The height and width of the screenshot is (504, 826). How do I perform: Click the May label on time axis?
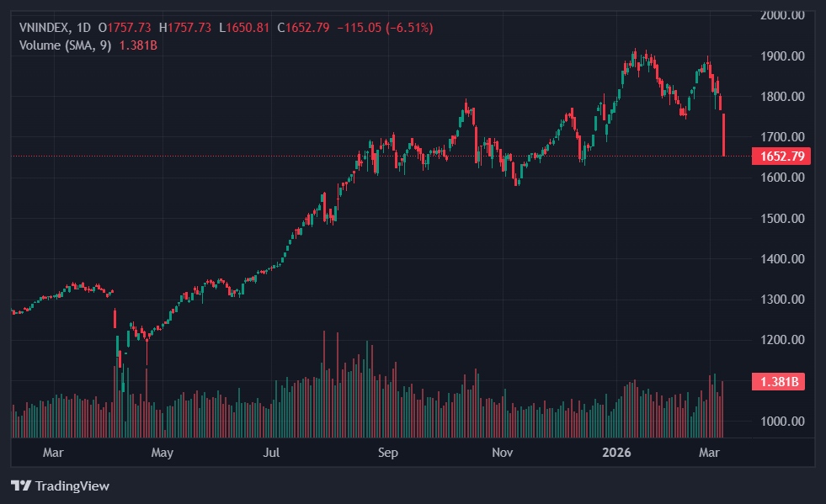(162, 453)
